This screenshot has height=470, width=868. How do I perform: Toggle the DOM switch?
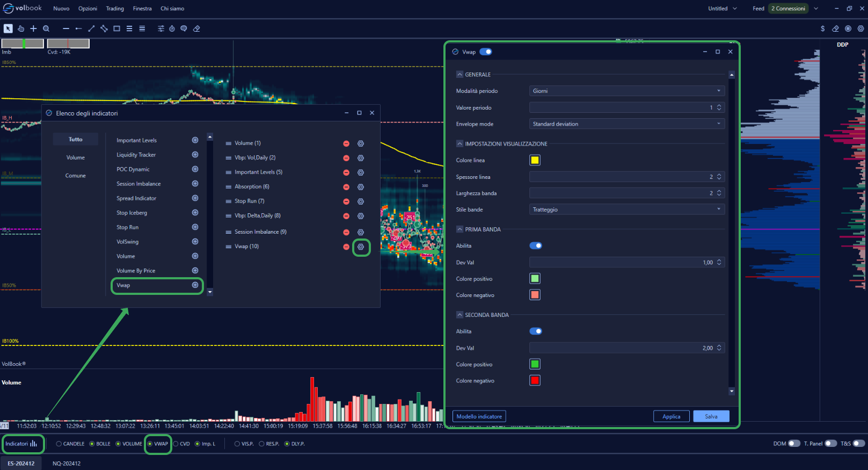click(x=794, y=444)
